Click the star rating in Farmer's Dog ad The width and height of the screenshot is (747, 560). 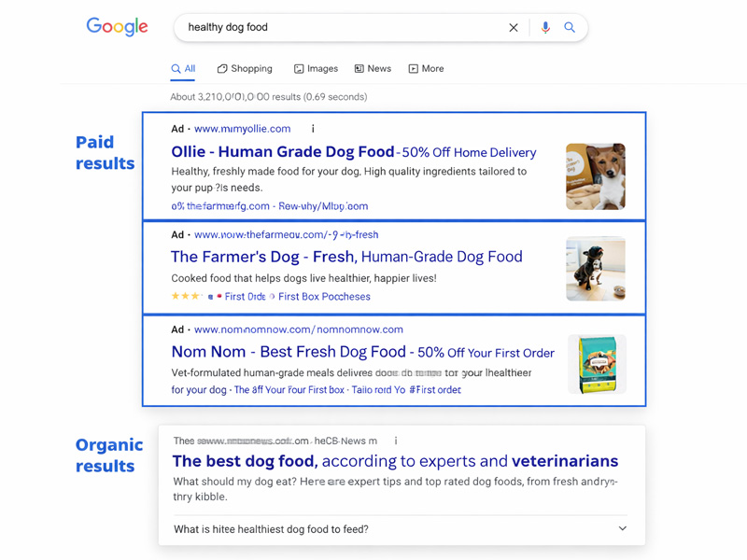point(185,297)
